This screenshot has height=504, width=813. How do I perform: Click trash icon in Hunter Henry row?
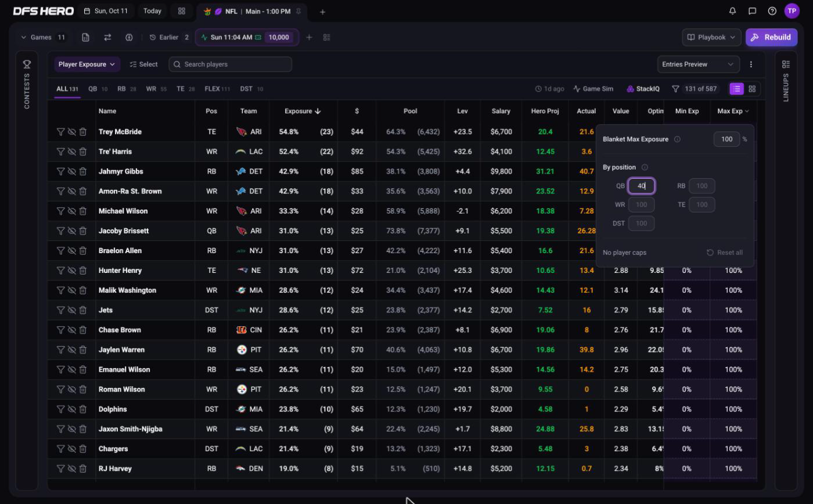83,271
